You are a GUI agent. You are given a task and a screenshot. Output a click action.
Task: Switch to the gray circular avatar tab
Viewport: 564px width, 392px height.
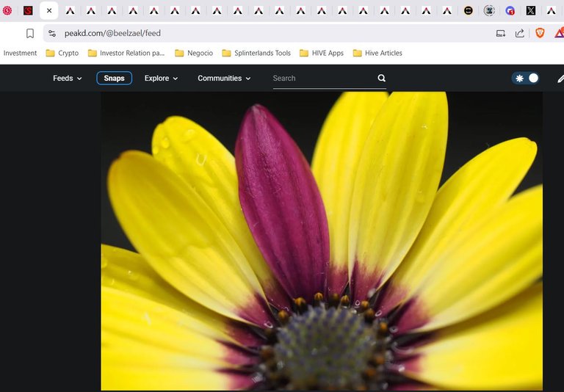489,11
